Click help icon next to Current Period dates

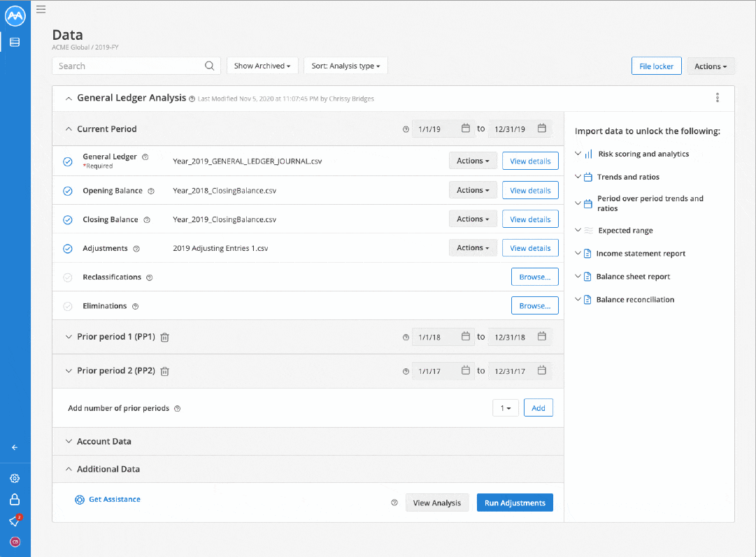406,129
